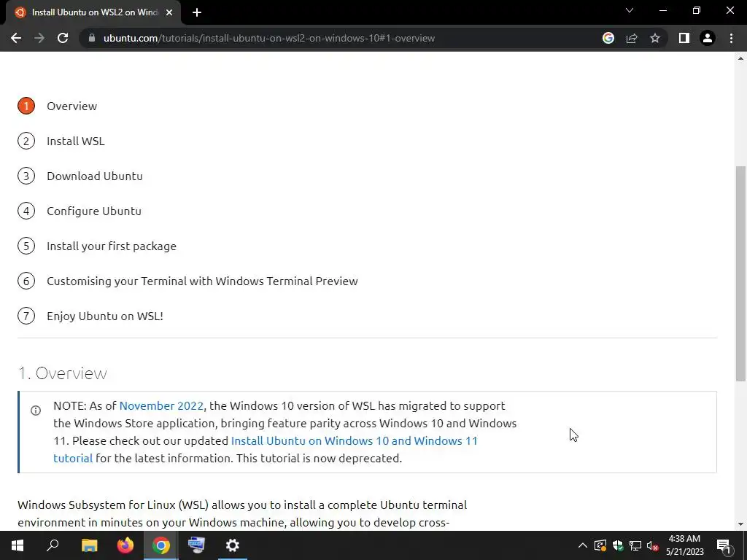Screen dimensions: 747x560
Task: Click the step 7 number circle
Action: (26, 316)
